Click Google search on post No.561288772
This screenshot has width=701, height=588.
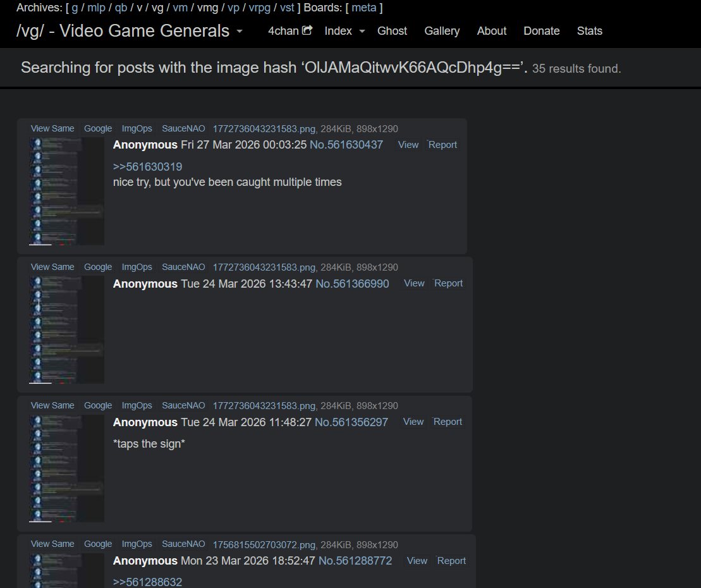point(98,544)
